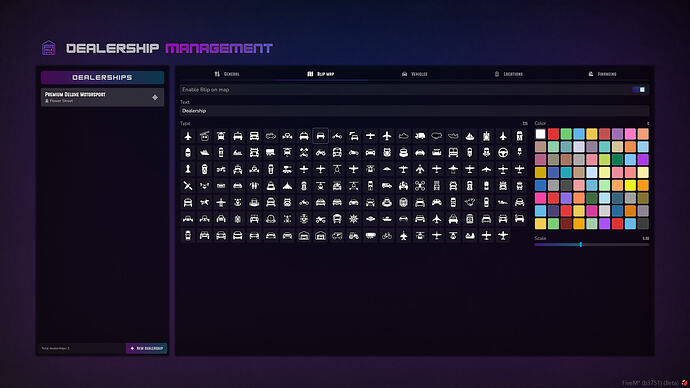Click the Color value number above swatches
Image resolution: width=690 pixels, height=388 pixels.
[648, 124]
